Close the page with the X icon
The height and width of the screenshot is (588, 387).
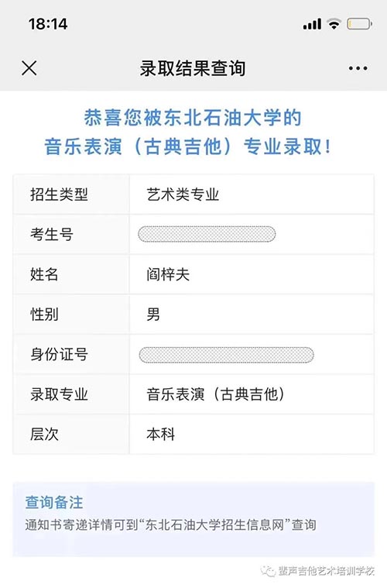coord(29,68)
